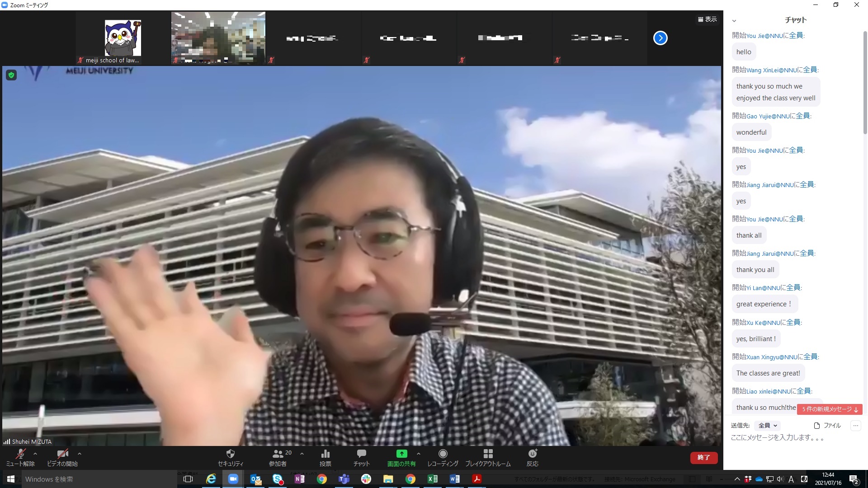Open chat more options ellipsis button
Viewport: 868px width, 488px height.
pos(856,426)
